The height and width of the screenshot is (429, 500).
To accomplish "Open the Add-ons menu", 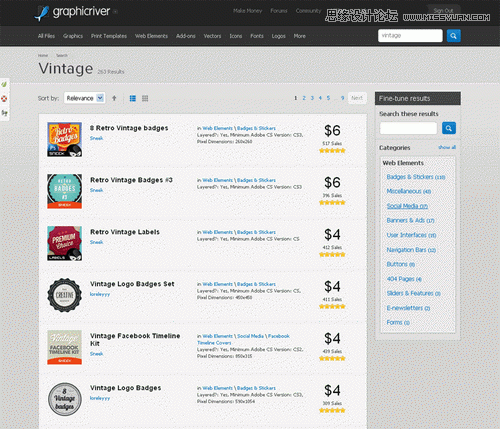I will click(x=186, y=36).
